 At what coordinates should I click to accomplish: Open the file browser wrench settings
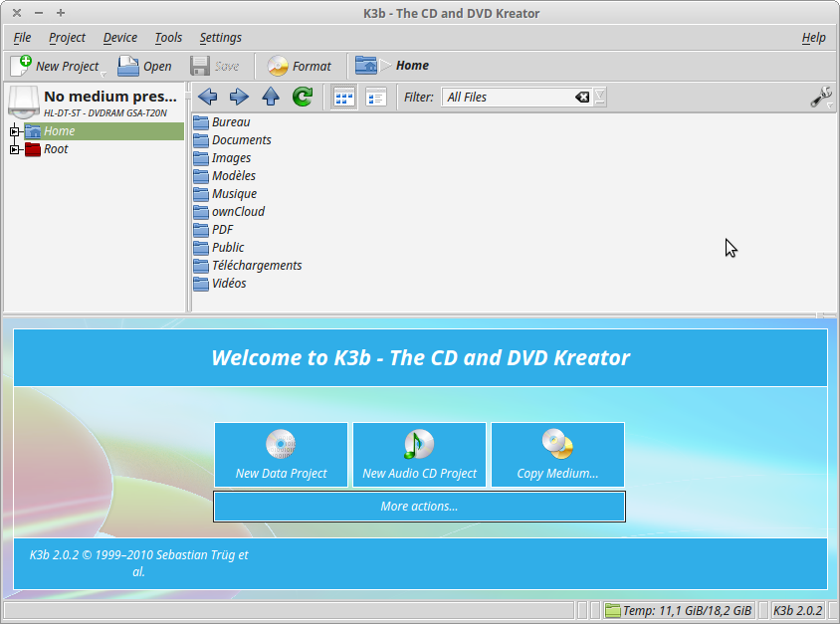point(821,97)
